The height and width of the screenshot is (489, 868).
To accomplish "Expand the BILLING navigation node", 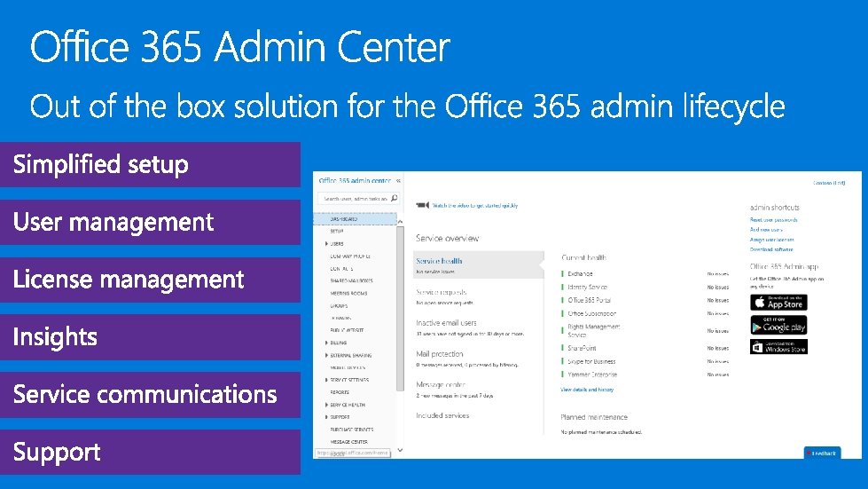I will tap(326, 343).
